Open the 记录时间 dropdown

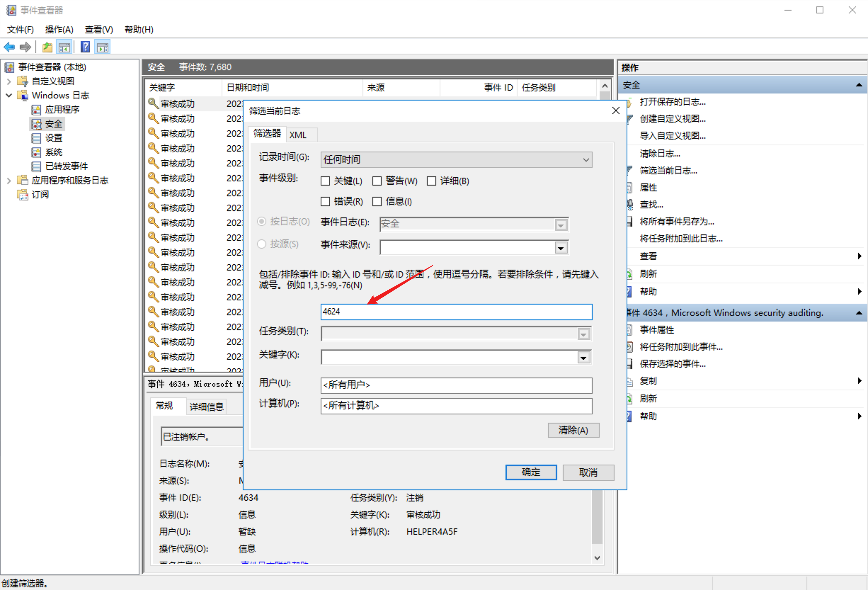click(585, 160)
